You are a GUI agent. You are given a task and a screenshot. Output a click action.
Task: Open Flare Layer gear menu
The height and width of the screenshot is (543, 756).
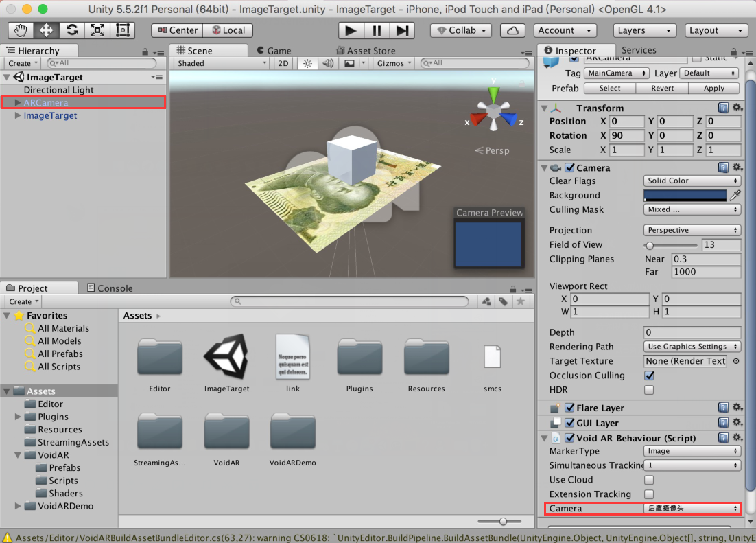[x=737, y=407]
